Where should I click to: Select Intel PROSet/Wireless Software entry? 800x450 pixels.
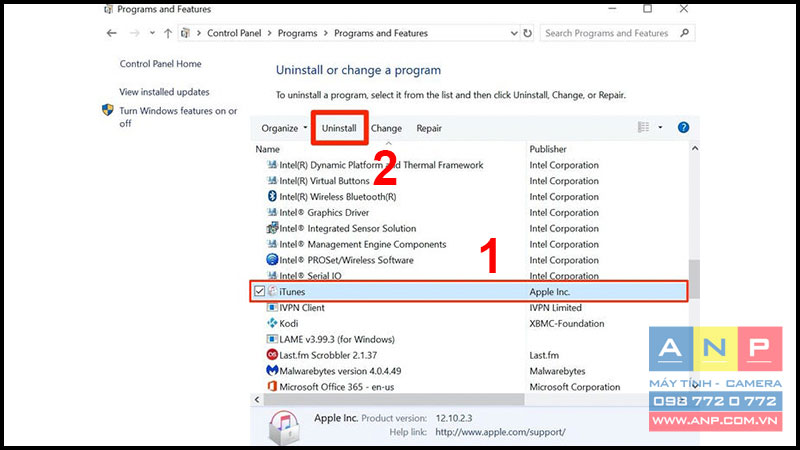pos(346,260)
